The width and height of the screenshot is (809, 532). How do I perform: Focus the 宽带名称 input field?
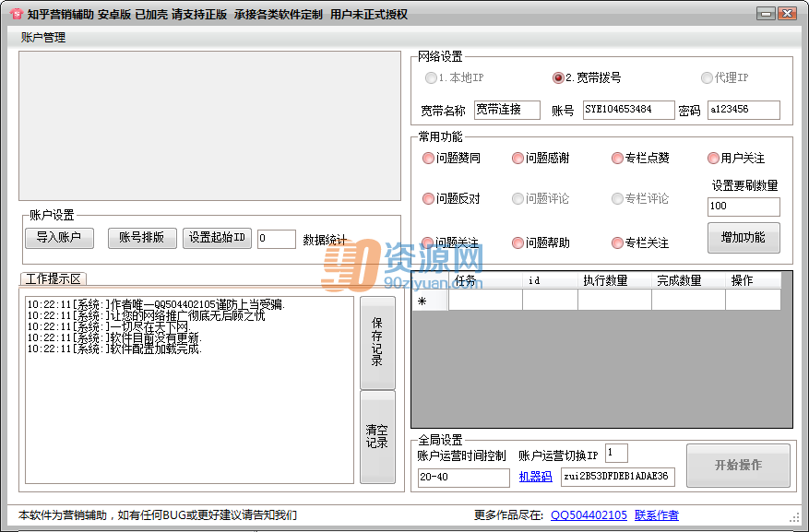[507, 110]
